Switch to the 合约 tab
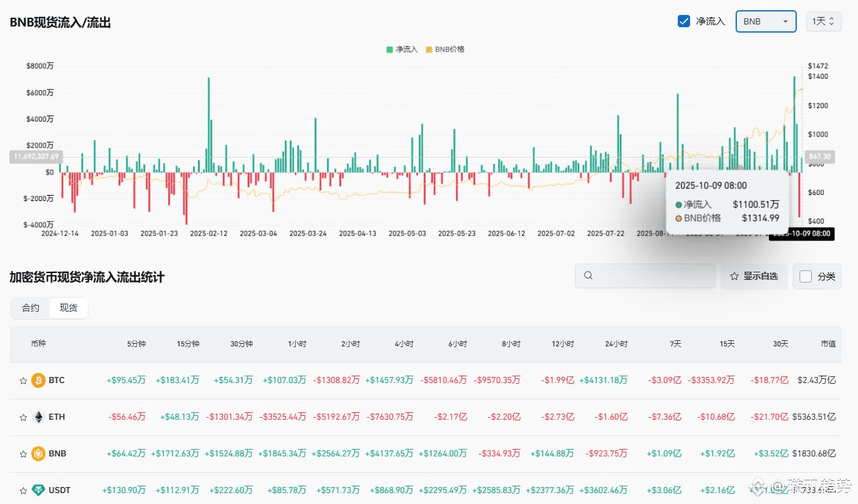 [31, 308]
